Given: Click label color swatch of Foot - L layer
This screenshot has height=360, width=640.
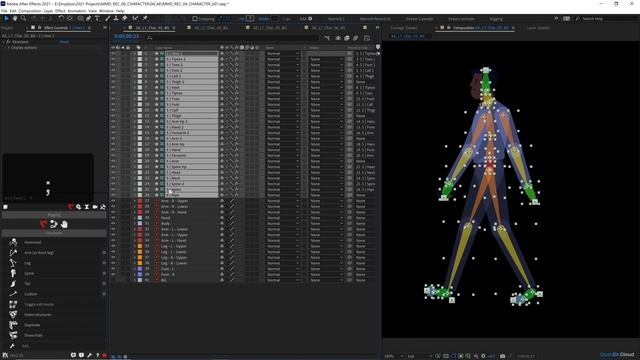Looking at the screenshot, I should pos(140,269).
